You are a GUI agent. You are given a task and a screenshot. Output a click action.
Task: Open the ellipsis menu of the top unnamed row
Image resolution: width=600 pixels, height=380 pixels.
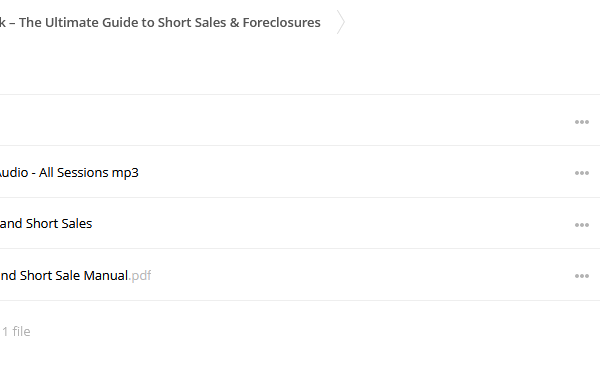tap(582, 122)
